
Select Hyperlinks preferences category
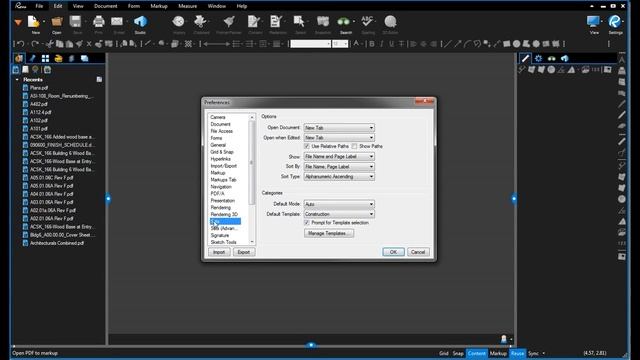coord(221,159)
